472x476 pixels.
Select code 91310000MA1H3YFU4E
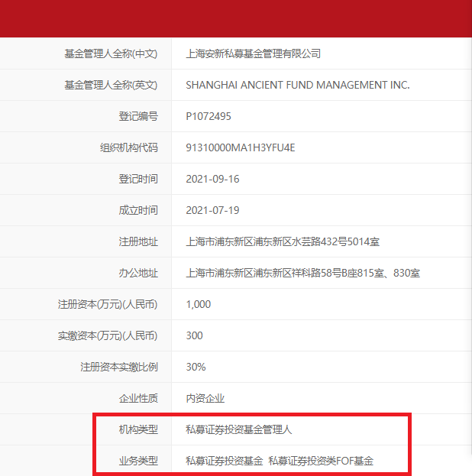[x=241, y=147]
